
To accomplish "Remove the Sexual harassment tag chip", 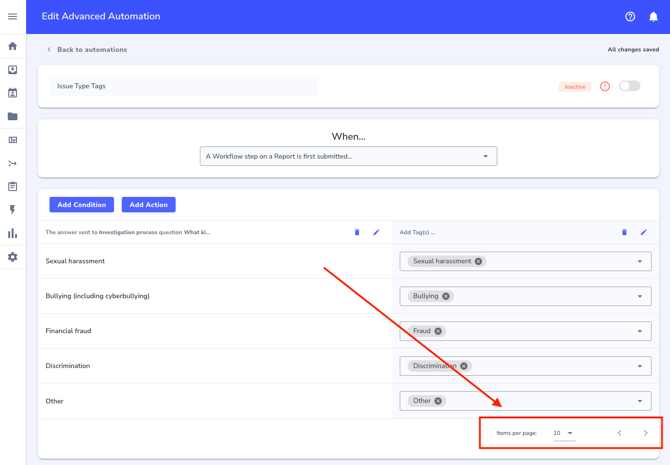I will tap(478, 261).
